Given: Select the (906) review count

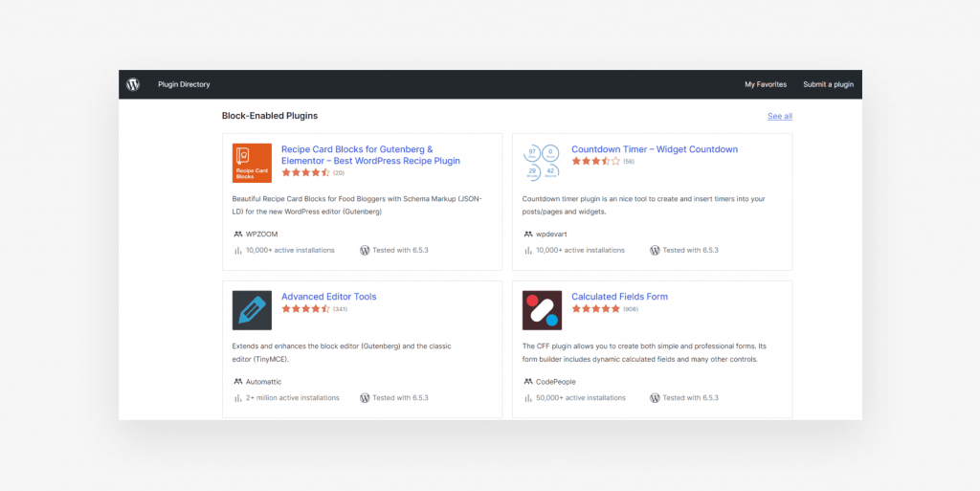Looking at the screenshot, I should (x=631, y=309).
